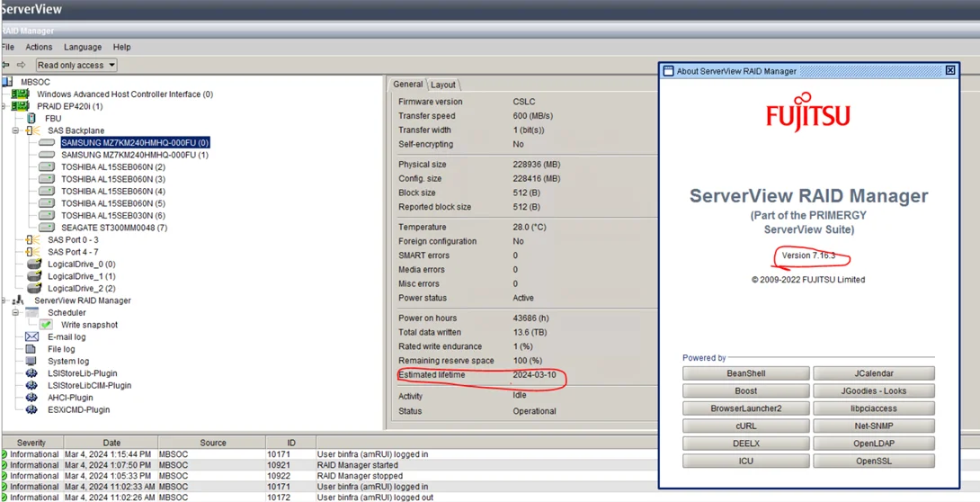The image size is (980, 502).
Task: Click the JCalendar button
Action: click(x=874, y=374)
